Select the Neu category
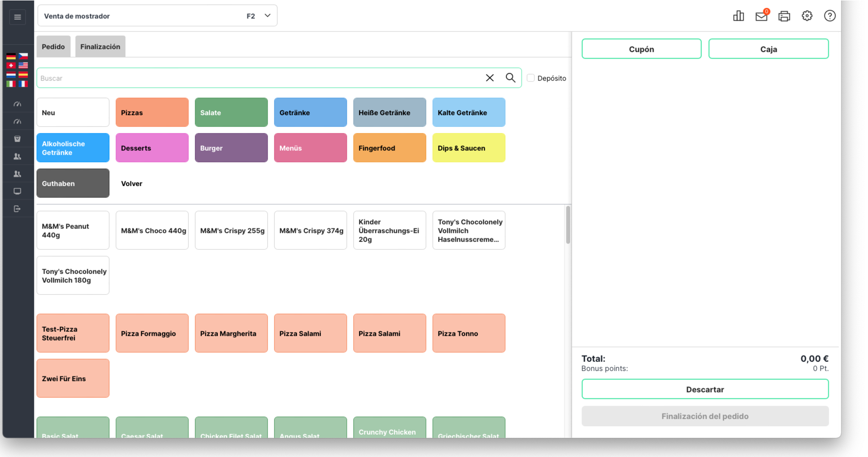 click(73, 112)
